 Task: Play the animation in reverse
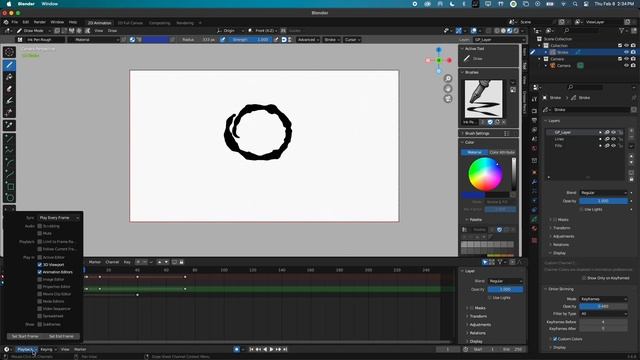265,349
